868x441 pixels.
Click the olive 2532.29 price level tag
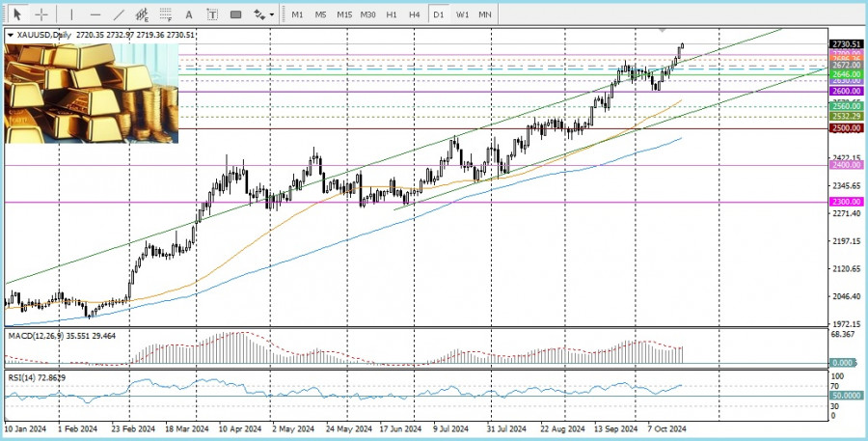[x=847, y=116]
